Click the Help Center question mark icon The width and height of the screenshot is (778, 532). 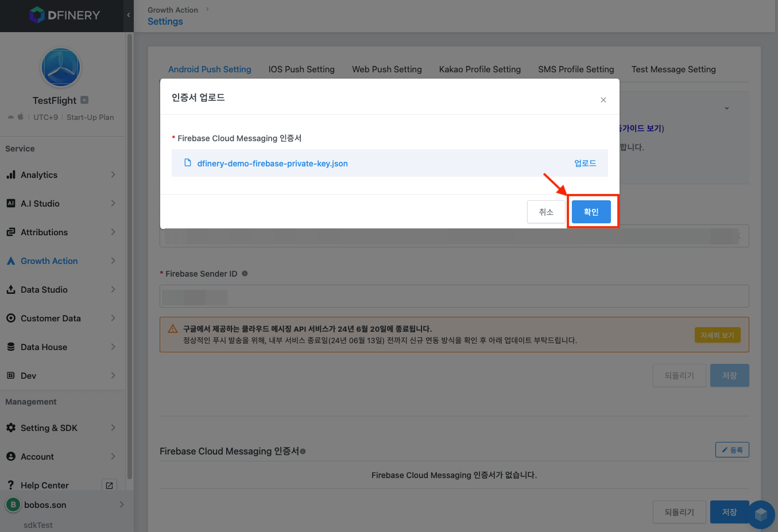coord(11,485)
